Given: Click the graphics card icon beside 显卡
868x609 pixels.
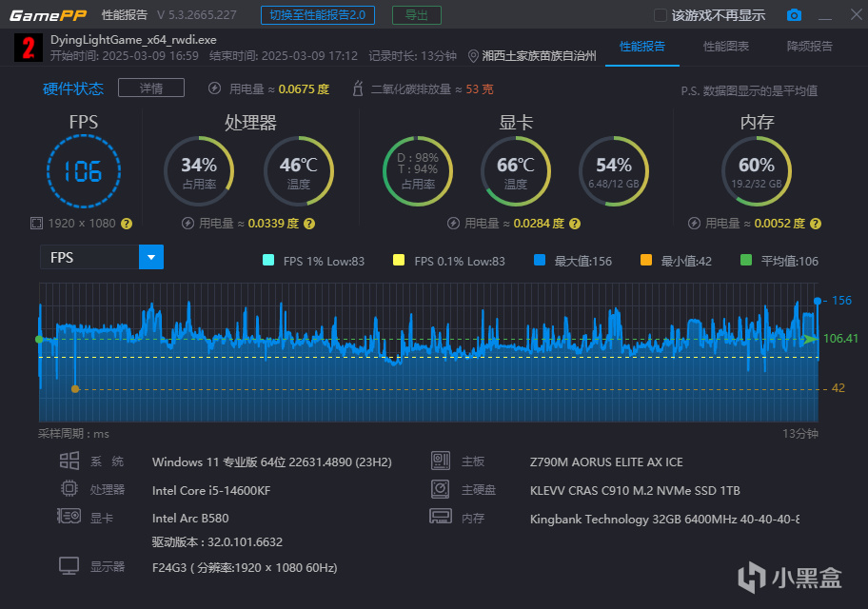Looking at the screenshot, I should (69, 517).
